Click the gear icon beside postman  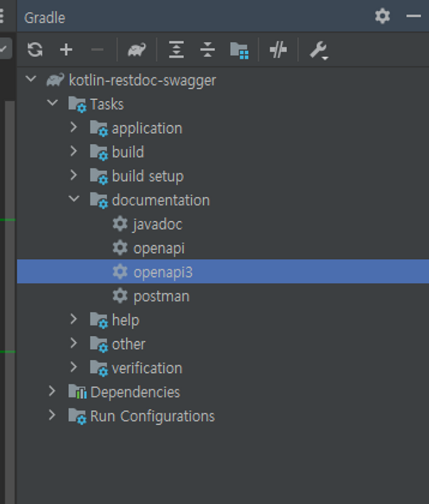(x=120, y=296)
